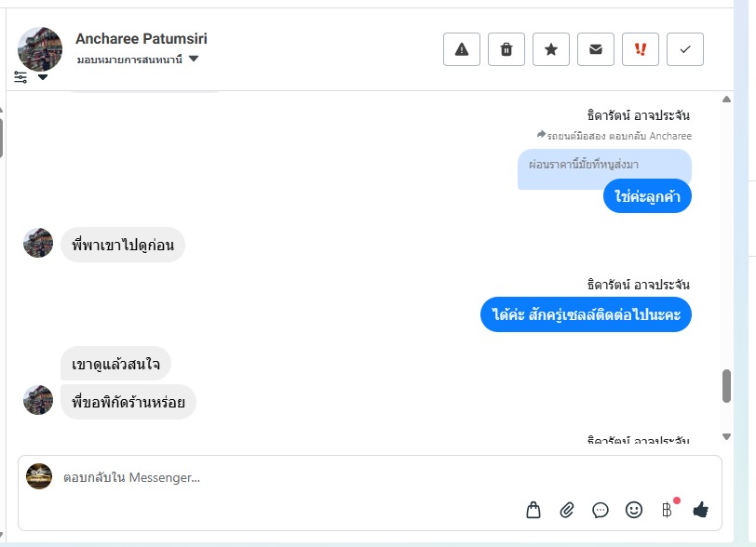Click the envelope mark-as-unread button

pyautogui.click(x=596, y=49)
